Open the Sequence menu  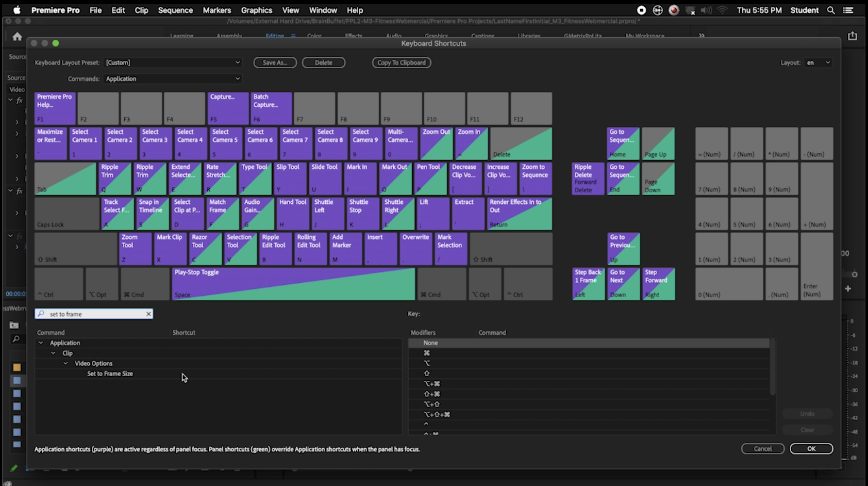coord(175,10)
